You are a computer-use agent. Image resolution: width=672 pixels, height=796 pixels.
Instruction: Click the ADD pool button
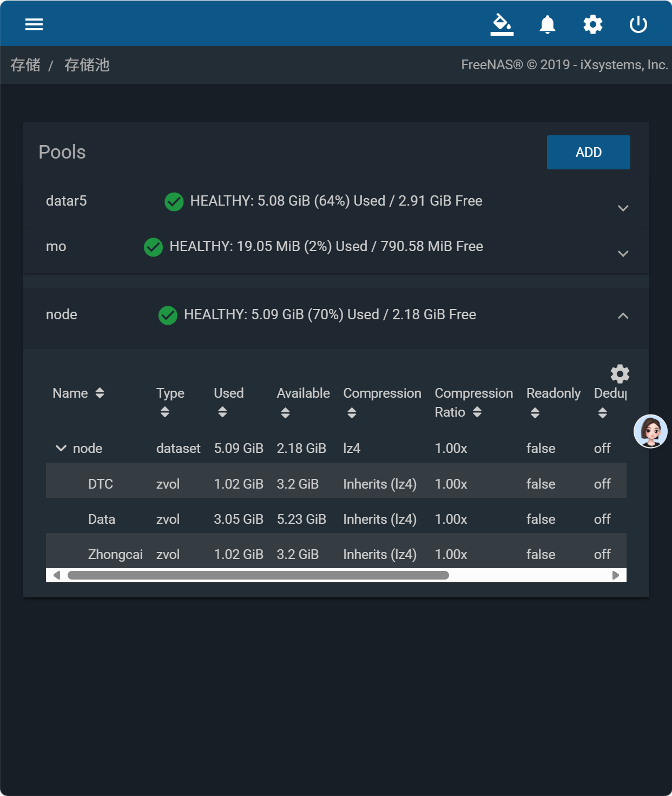pyautogui.click(x=589, y=152)
